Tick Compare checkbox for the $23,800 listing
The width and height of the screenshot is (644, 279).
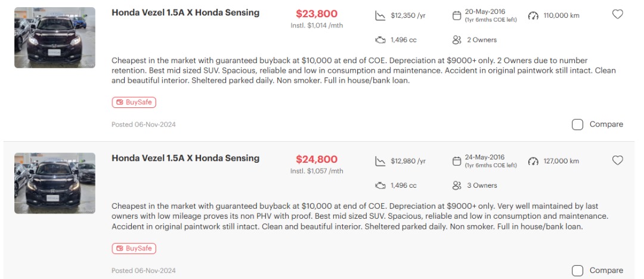[577, 125]
